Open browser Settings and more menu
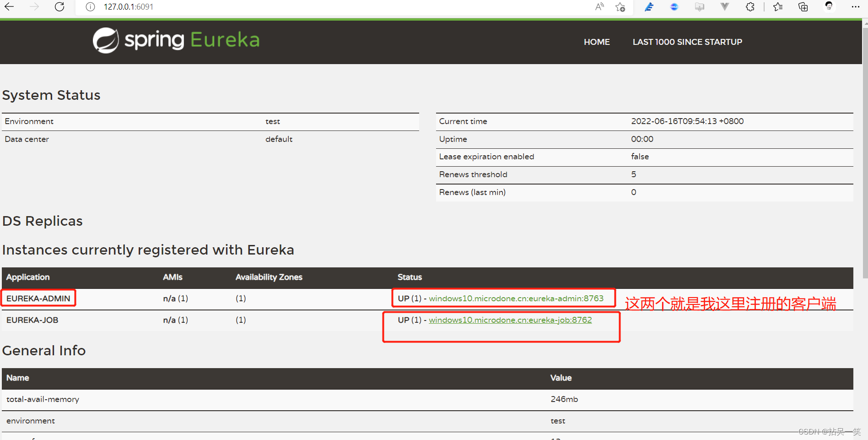Screen dimensions: 868x440 tap(856, 7)
